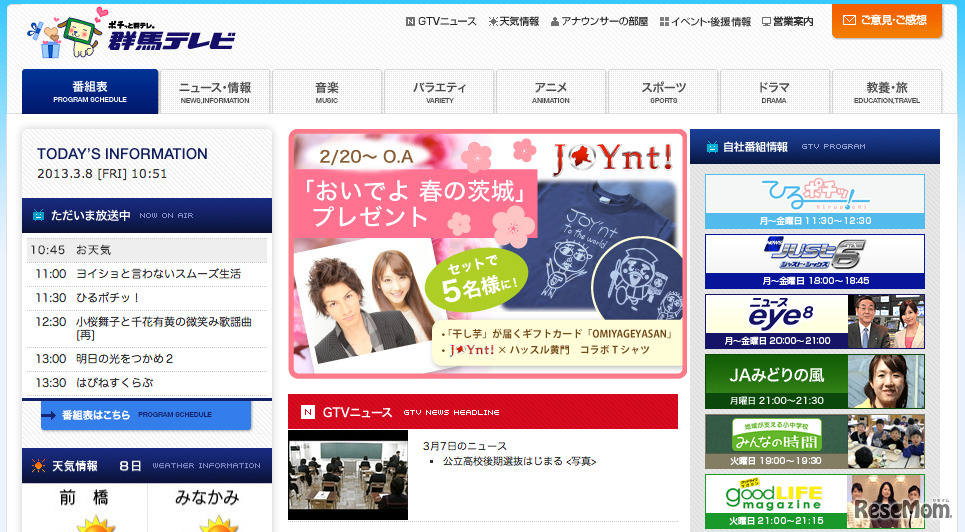Image resolution: width=965 pixels, height=532 pixels.
Task: Select the 13:00 明日の光をつかめ2 row
Action: click(146, 359)
